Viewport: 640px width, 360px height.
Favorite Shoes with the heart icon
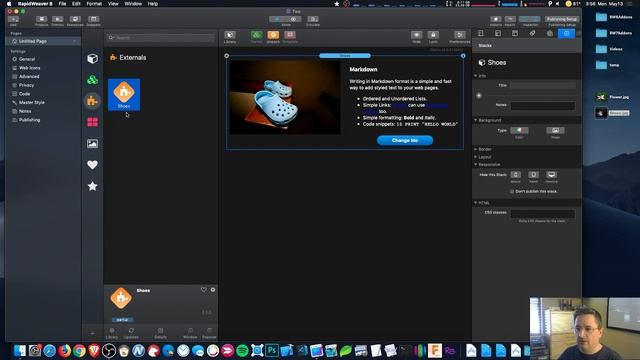tap(204, 290)
